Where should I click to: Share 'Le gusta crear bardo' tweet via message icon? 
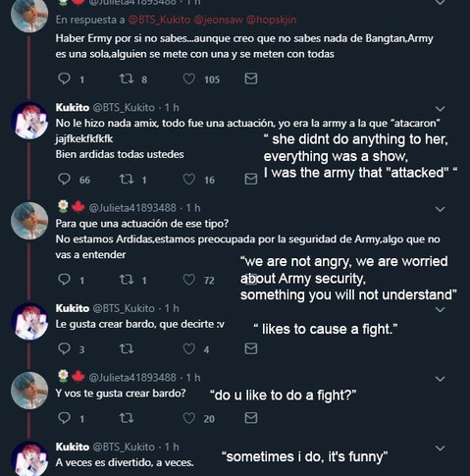tap(251, 348)
